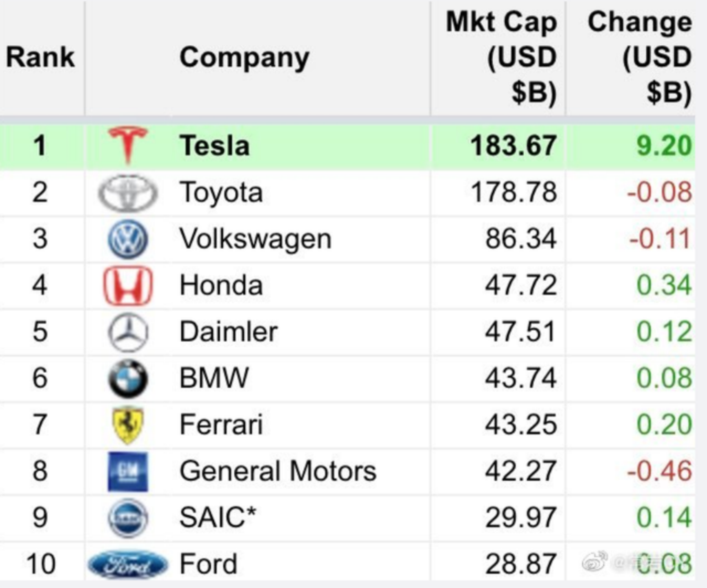Click the General Motors GM logo
This screenshot has height=588, width=707.
128,472
